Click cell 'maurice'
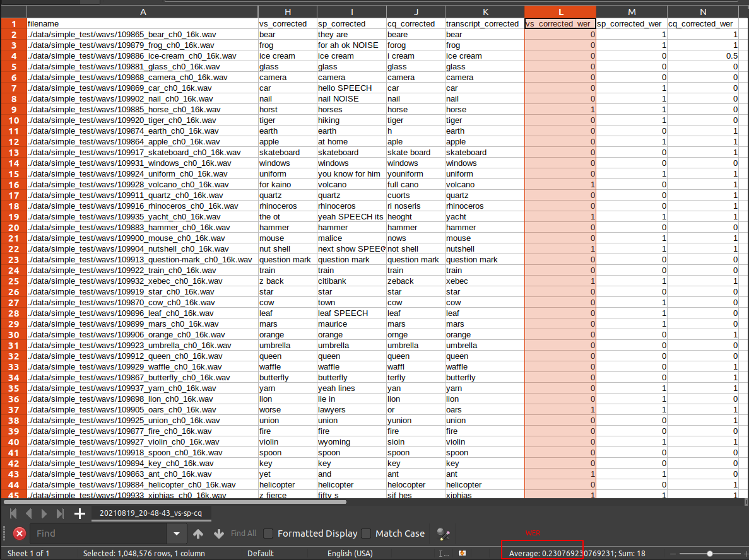Screen dimensions: 749x560 [x=351, y=324]
